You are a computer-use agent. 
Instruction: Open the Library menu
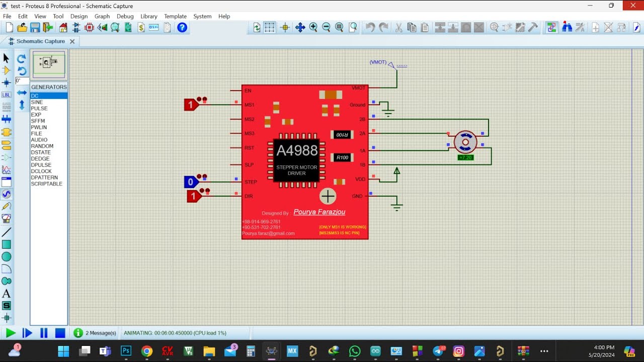click(x=149, y=16)
